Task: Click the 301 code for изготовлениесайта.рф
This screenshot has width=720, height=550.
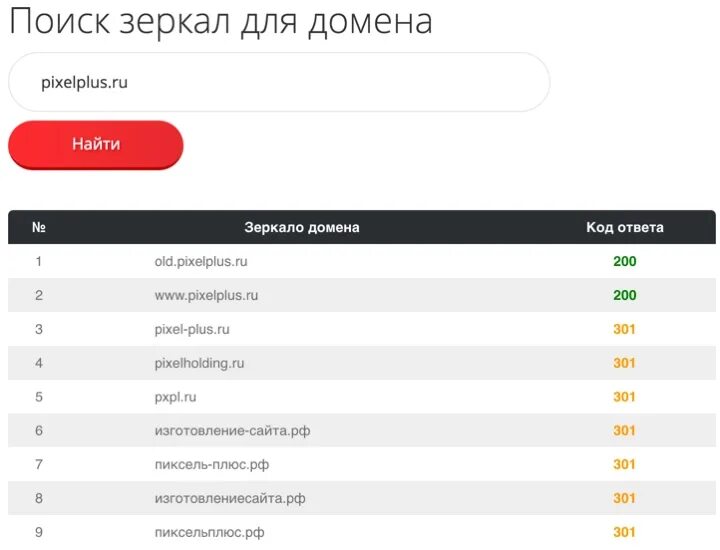Action: tap(624, 499)
